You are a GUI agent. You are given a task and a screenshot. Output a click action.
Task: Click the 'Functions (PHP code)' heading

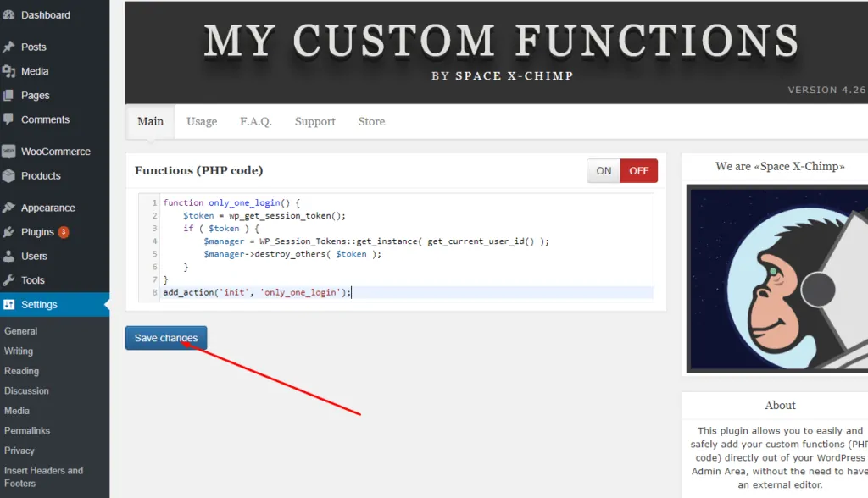tap(198, 170)
